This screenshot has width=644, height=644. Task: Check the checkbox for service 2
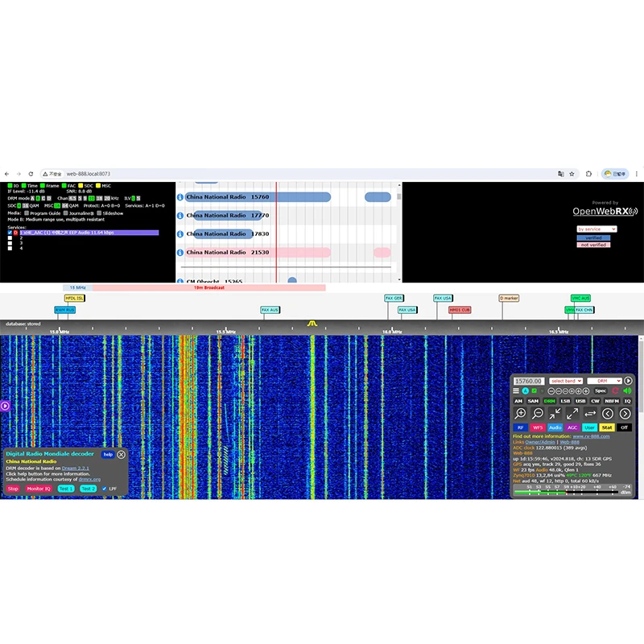9,239
